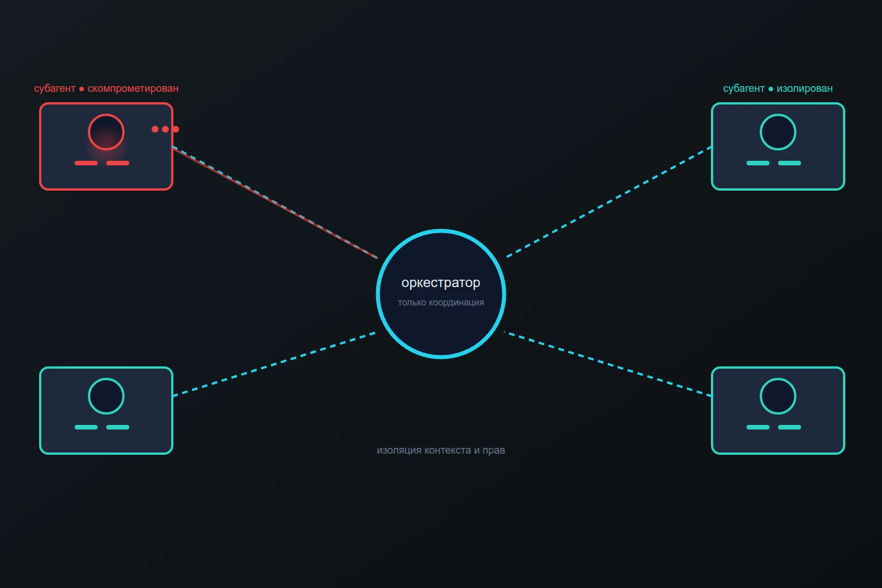Click dashed connection line to top-right subagent
The height and width of the screenshot is (588, 882).
[609, 202]
